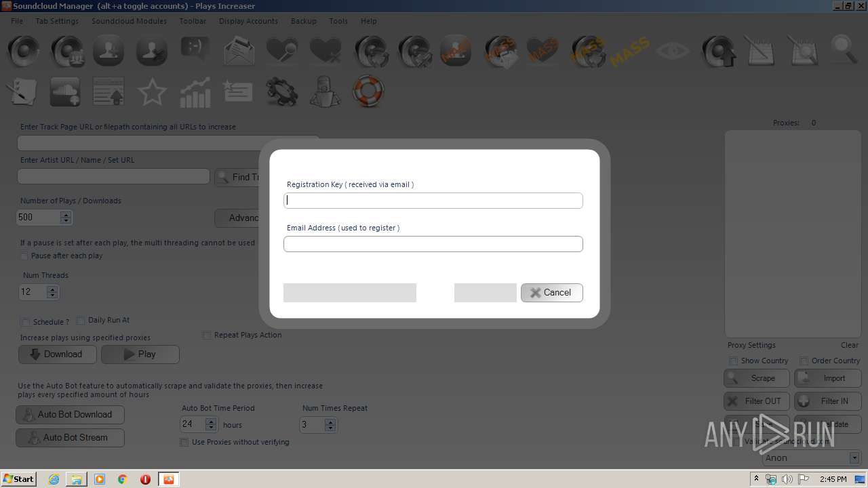Image resolution: width=868 pixels, height=488 pixels.
Task: Open the Soundcloud Modules menu
Action: coord(129,21)
